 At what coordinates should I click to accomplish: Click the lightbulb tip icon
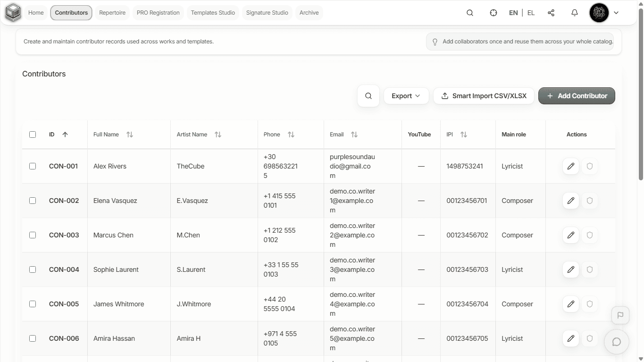click(435, 42)
